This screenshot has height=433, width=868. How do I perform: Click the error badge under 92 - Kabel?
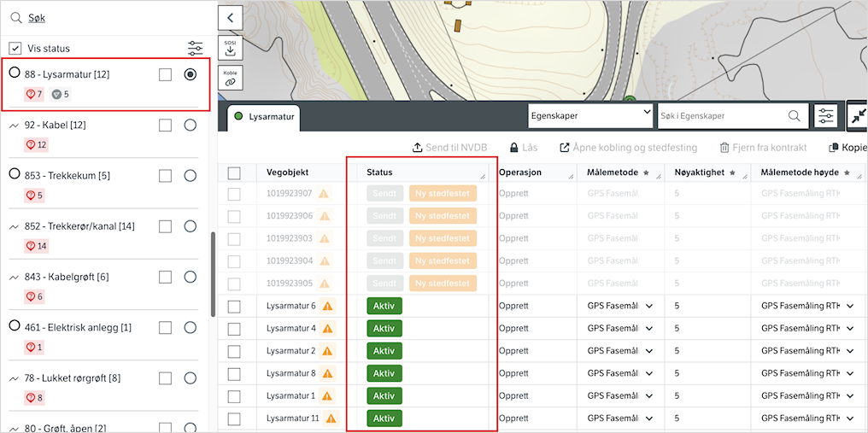point(37,145)
